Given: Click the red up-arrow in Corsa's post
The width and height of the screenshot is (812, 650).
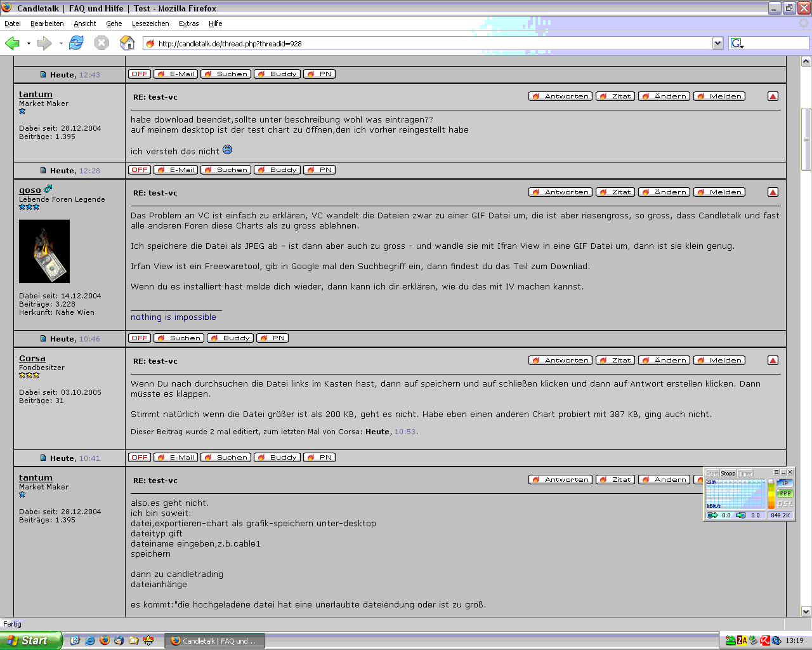Looking at the screenshot, I should pos(773,361).
